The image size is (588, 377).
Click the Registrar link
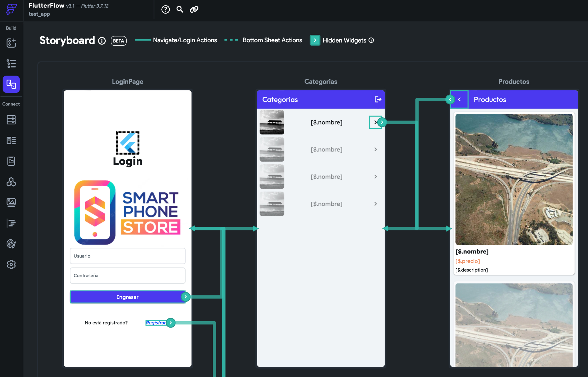(x=156, y=323)
